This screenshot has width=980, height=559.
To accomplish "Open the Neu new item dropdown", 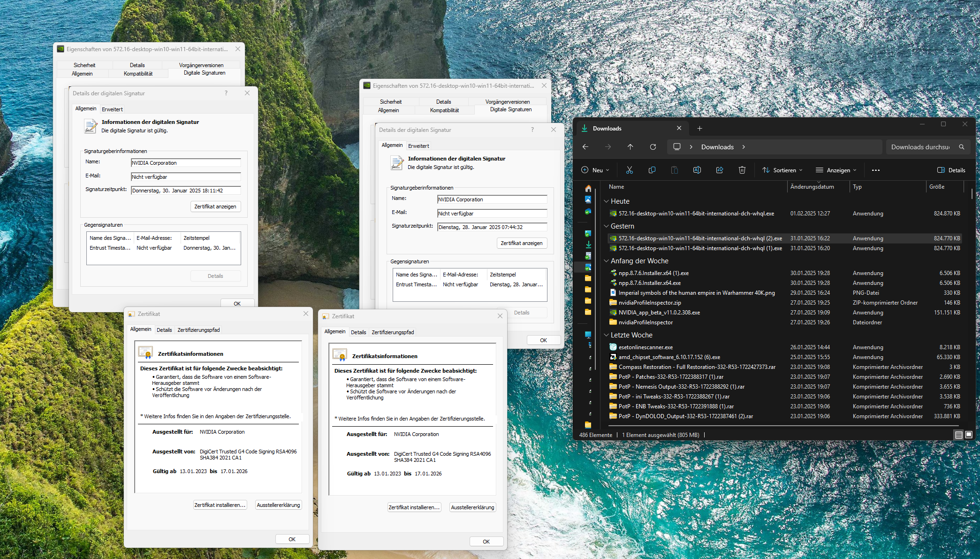I will coord(595,170).
